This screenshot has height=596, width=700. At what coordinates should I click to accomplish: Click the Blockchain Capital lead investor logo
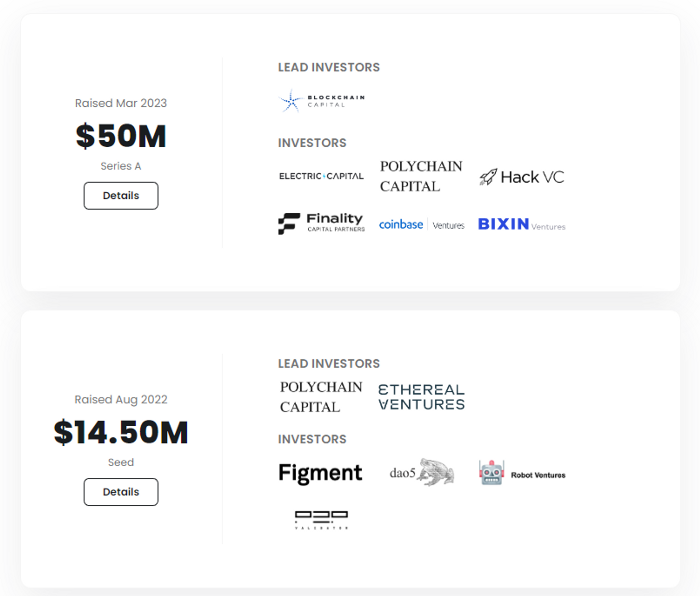tap(321, 101)
